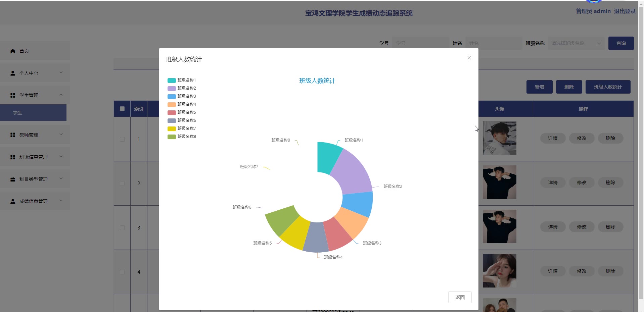
Task: Select the 学生 submenu item
Action: coord(33,113)
